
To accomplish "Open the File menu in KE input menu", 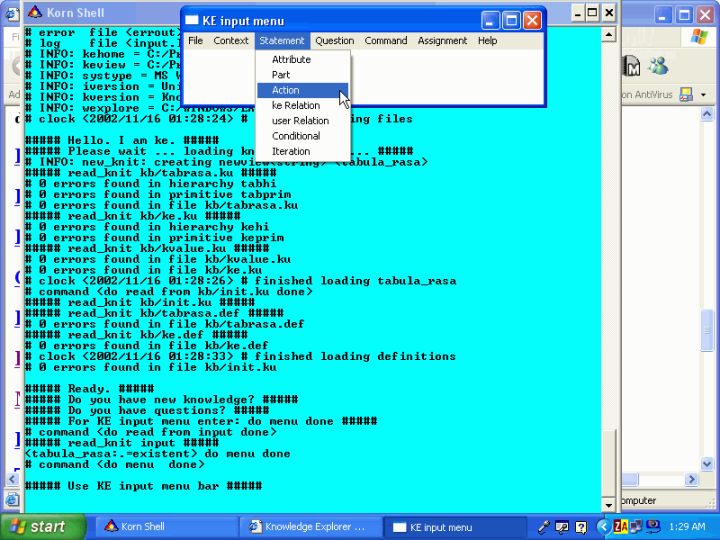I will pos(195,41).
